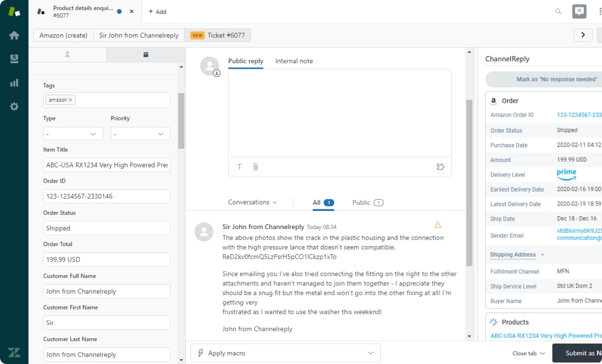Open the Conversations filter dropdown
The width and height of the screenshot is (602, 364).
tap(252, 202)
